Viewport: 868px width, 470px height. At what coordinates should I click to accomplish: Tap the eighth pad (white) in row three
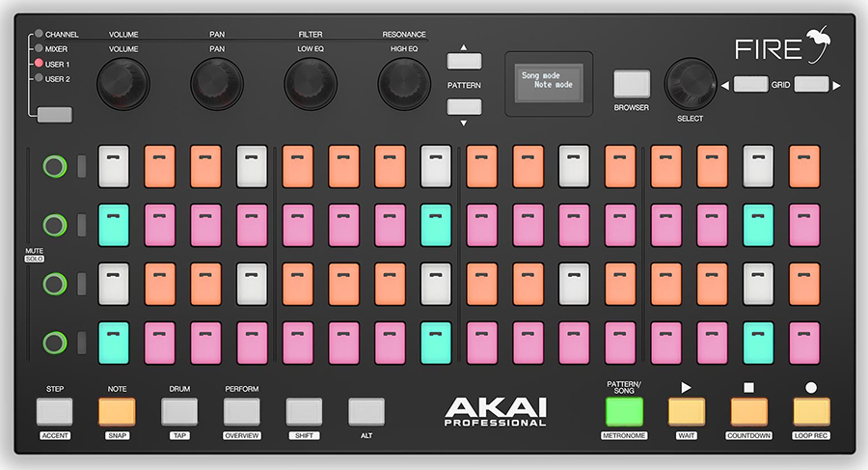coord(436,284)
